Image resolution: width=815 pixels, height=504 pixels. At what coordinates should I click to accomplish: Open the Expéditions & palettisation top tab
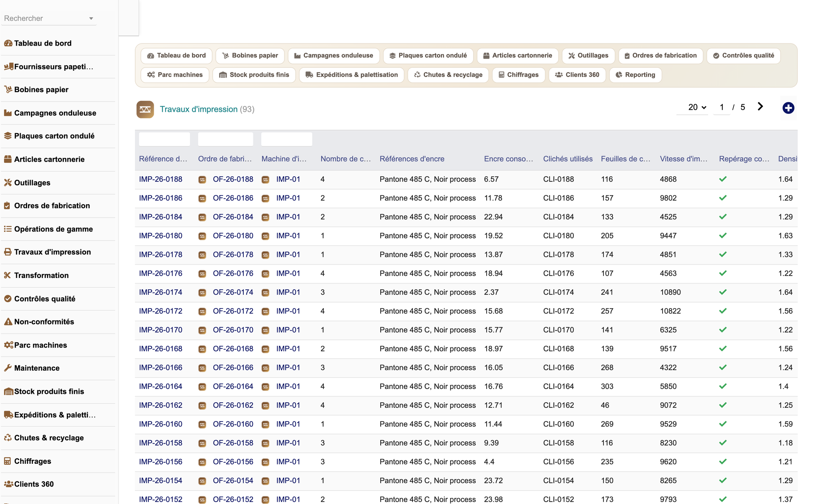(352, 75)
